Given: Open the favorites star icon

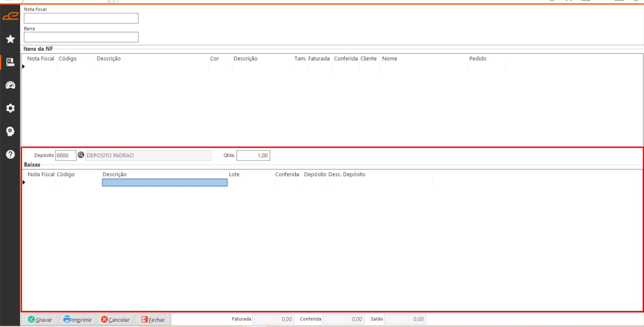Looking at the screenshot, I should 10,39.
